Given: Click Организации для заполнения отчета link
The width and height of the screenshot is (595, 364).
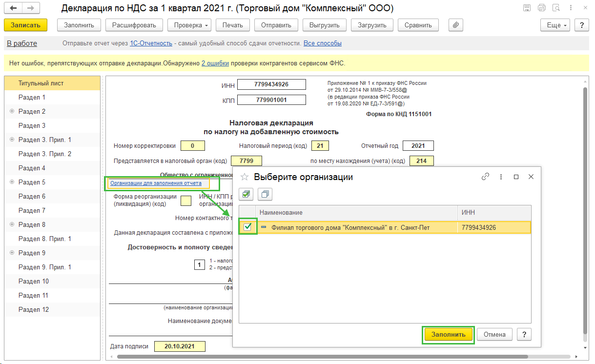Looking at the screenshot, I should tap(156, 183).
